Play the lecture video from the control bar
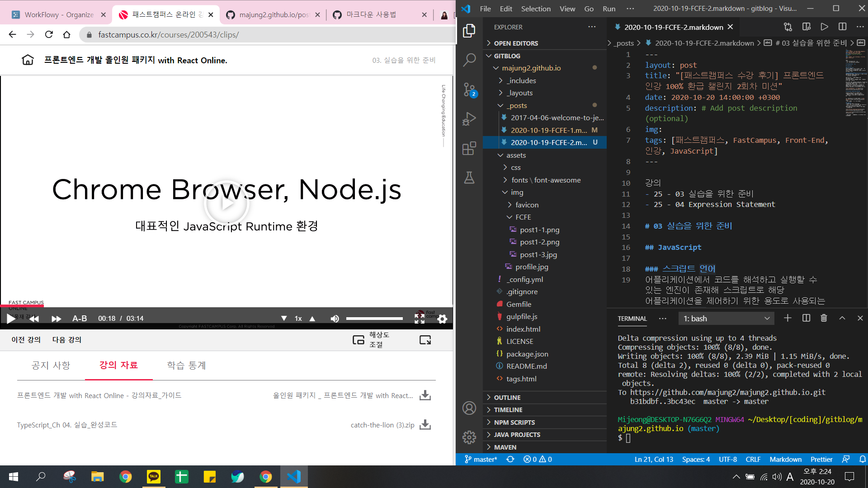Viewport: 868px width, 488px height. [x=11, y=319]
